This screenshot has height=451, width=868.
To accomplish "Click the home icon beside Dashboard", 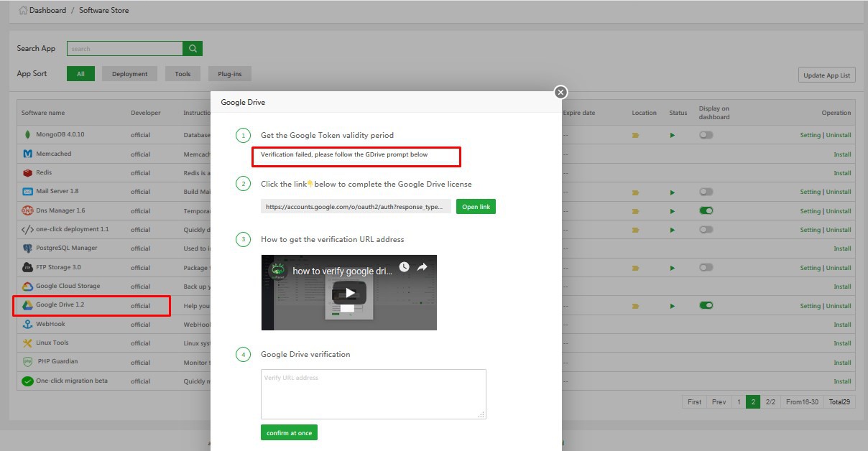I will 22,11.
